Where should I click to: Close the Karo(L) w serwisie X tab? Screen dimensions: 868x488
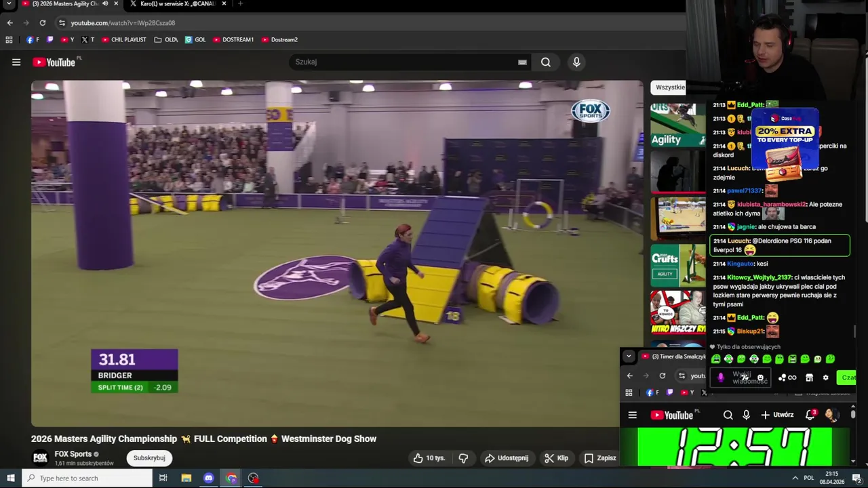[x=224, y=3]
